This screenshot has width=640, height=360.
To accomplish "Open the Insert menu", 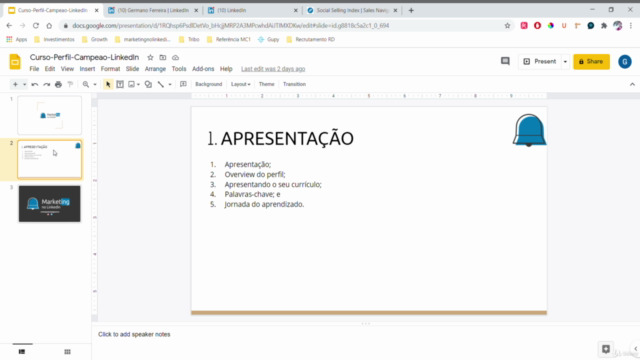I will tap(87, 69).
